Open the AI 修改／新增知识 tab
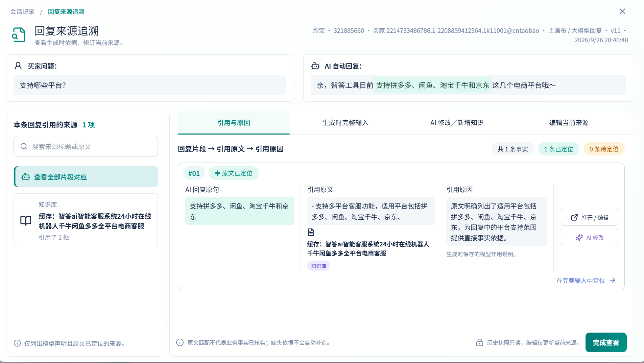Viewport: 644px width, 363px height. coord(457,123)
